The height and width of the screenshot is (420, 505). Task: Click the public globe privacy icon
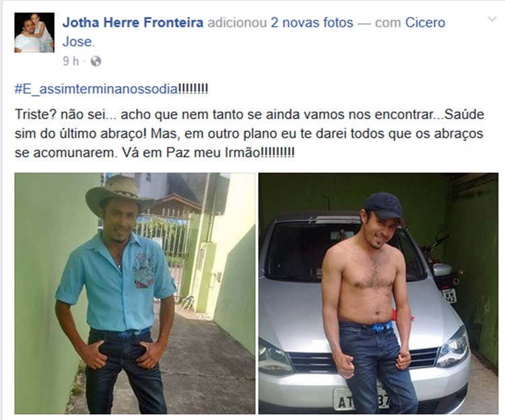coord(96,61)
